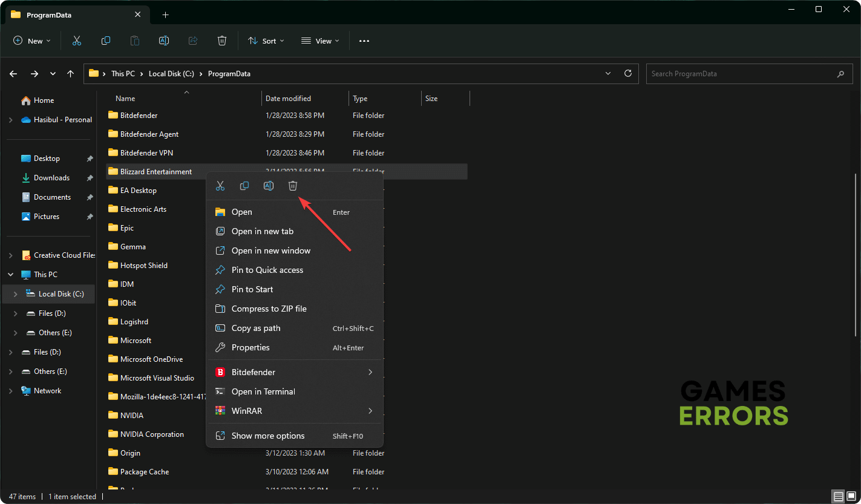Screen dimensions: 861x504
Task: Open the NVIDIA Corporation folder item
Action: pos(152,434)
